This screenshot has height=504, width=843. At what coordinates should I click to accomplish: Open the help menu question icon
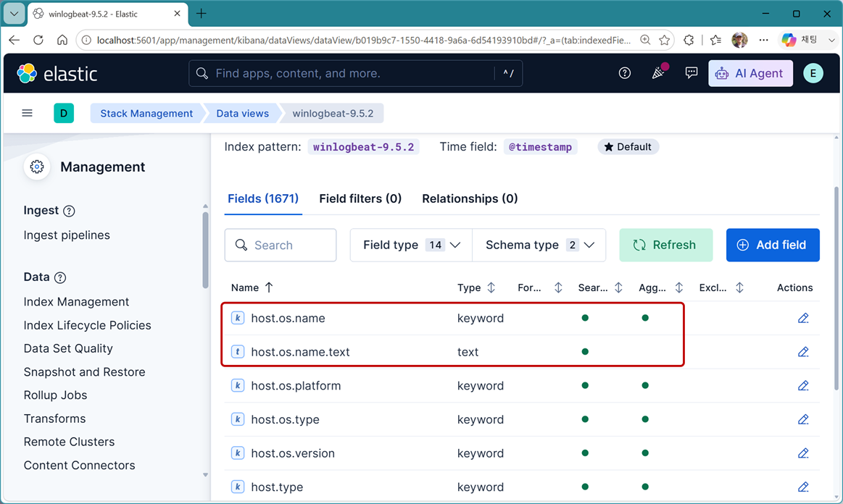[624, 73]
